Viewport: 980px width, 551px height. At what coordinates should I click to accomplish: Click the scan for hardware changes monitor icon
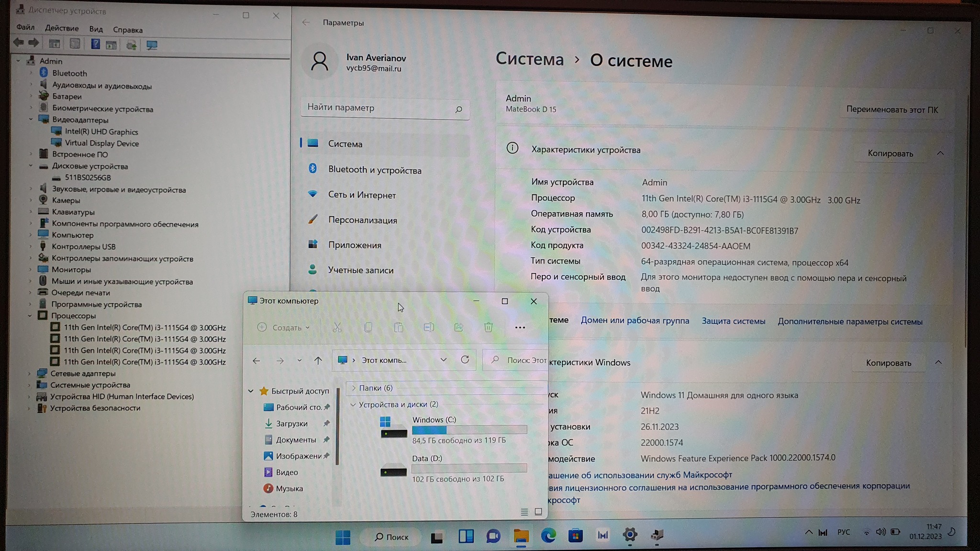[152, 45]
